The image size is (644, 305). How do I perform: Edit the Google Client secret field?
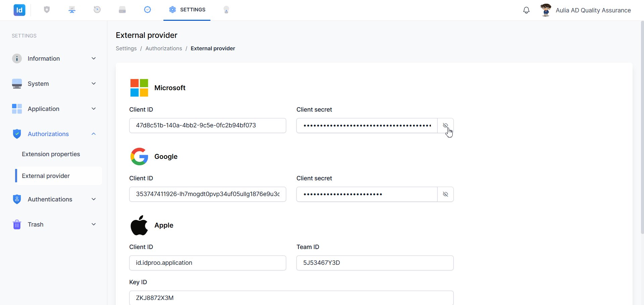click(x=367, y=194)
